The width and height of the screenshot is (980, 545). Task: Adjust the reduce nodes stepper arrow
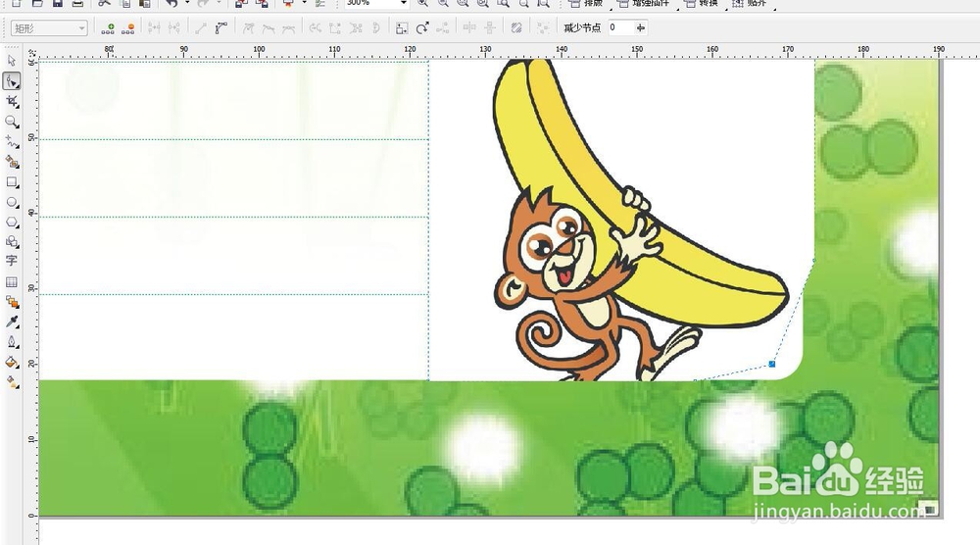tap(641, 27)
